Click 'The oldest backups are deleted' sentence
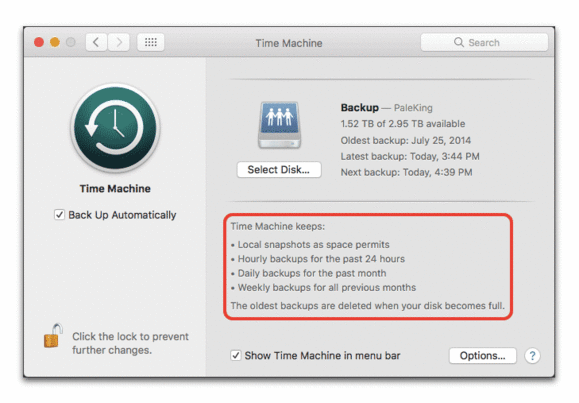The width and height of the screenshot is (579, 403). 367,306
